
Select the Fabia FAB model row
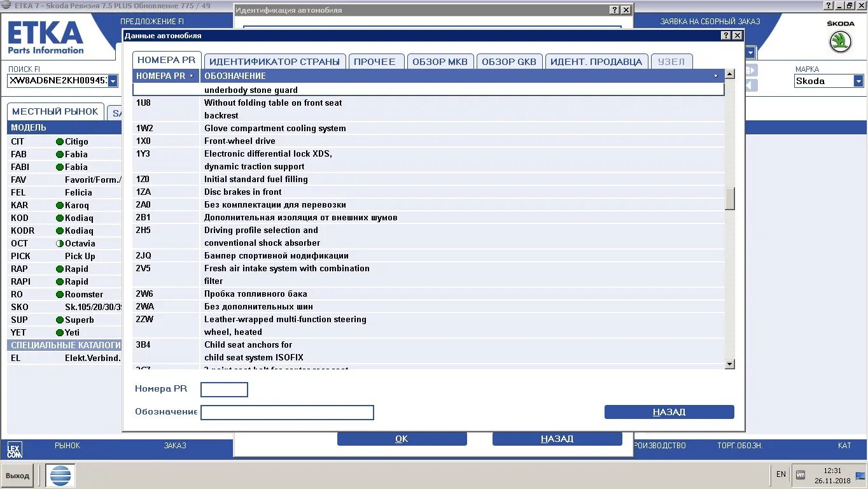(64, 154)
